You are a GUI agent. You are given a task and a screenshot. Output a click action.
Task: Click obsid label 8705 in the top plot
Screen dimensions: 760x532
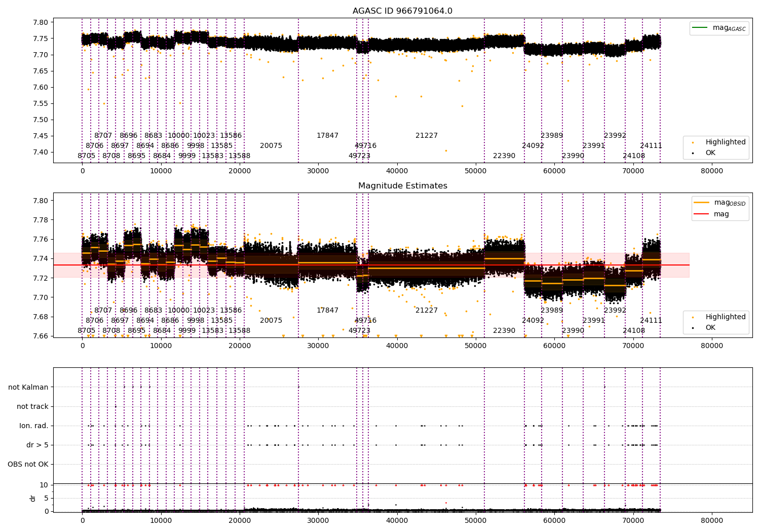pos(86,156)
